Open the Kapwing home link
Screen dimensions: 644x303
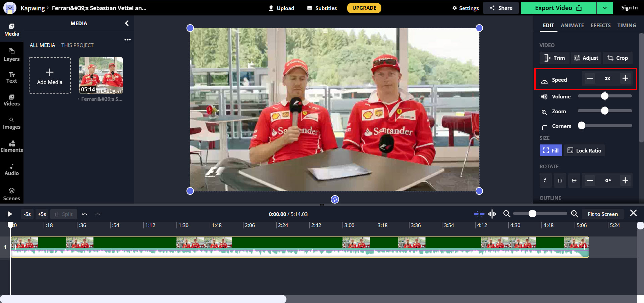[33, 8]
